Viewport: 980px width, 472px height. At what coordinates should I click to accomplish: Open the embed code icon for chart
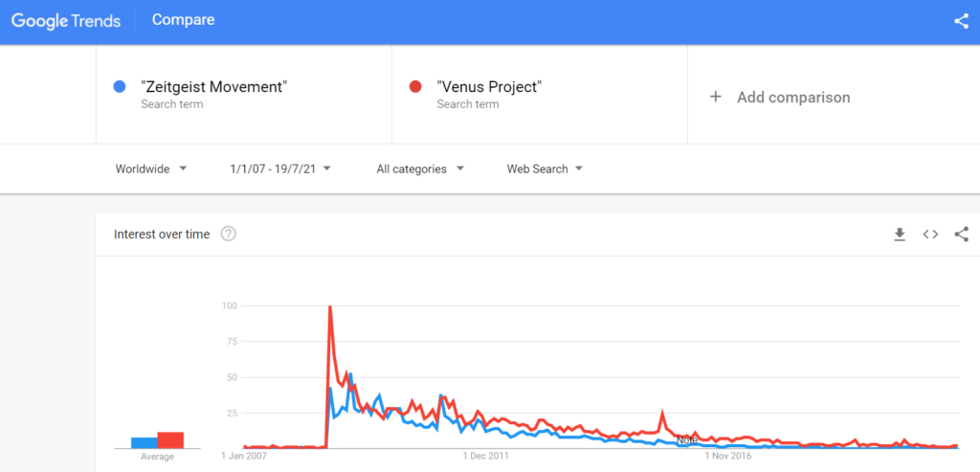pyautogui.click(x=930, y=235)
